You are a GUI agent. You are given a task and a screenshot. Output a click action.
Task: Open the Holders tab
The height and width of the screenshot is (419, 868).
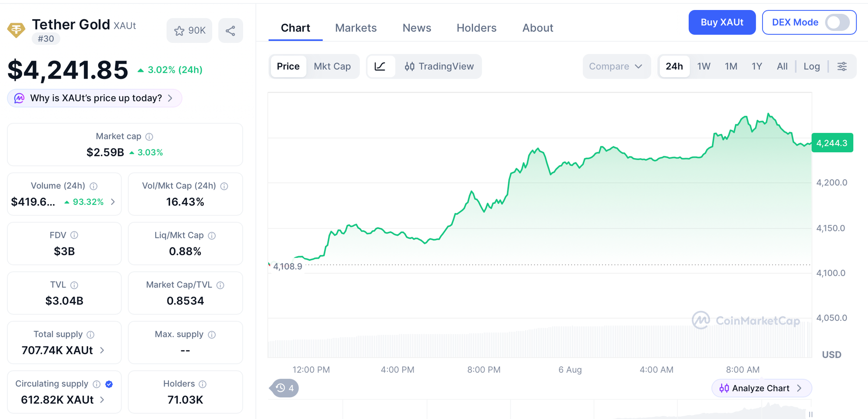pos(477,28)
